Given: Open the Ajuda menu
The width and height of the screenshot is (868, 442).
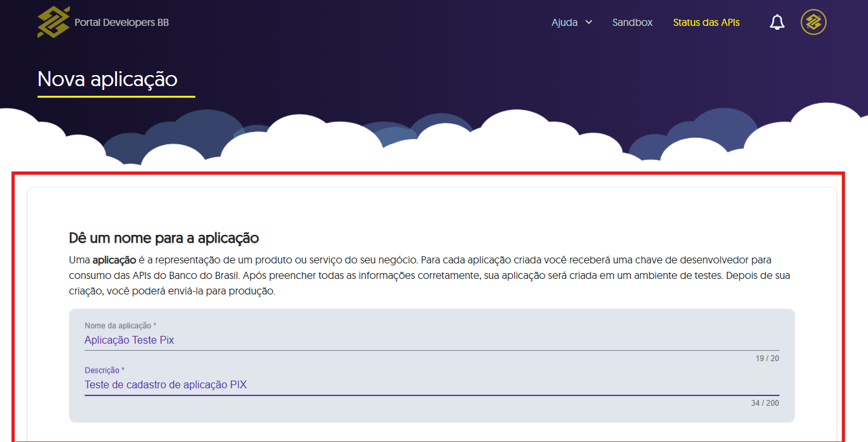Looking at the screenshot, I should pyautogui.click(x=565, y=23).
